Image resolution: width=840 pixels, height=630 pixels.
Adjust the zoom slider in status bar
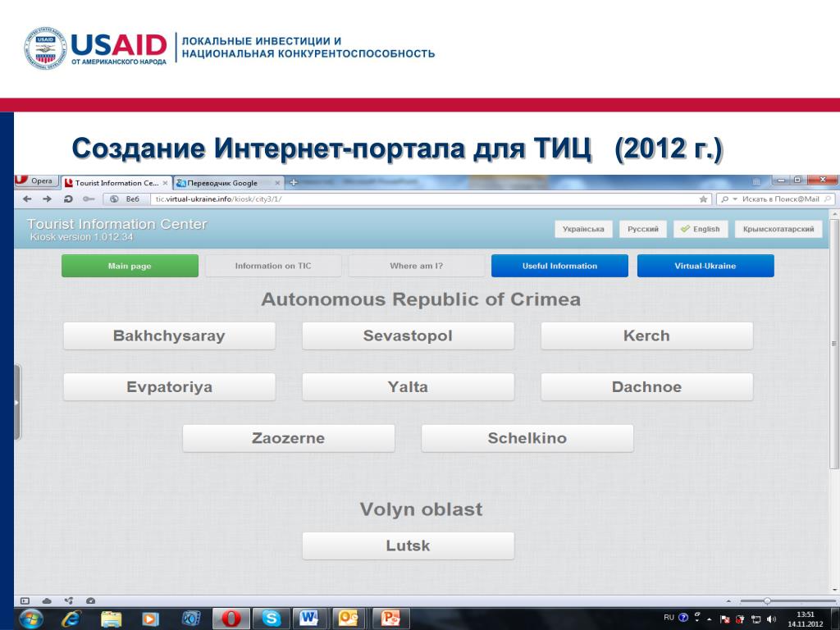767,600
